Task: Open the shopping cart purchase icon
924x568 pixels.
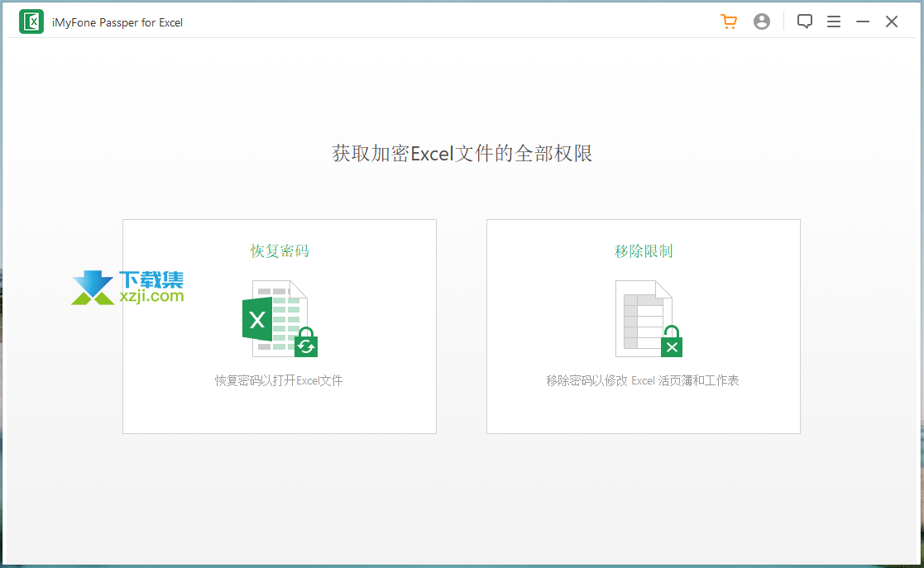Action: click(x=729, y=21)
